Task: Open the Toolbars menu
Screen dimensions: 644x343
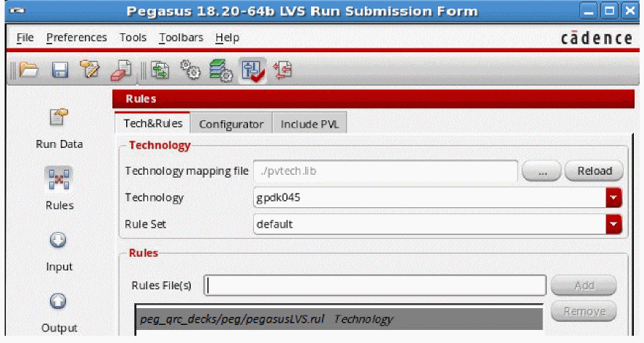Action: click(181, 38)
